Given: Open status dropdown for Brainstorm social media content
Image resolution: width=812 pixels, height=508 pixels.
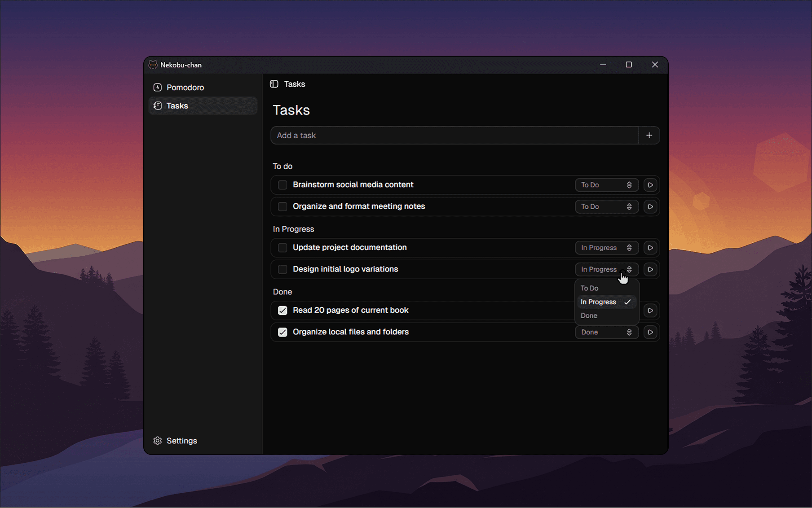Looking at the screenshot, I should (x=607, y=185).
